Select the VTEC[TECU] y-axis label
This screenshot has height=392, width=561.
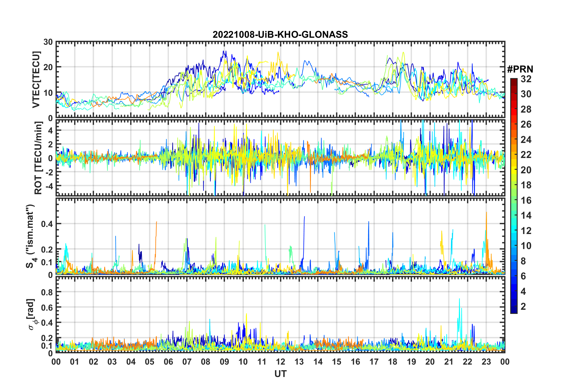36,80
